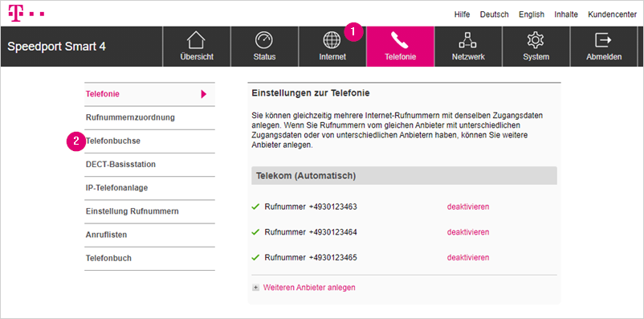Open Rufnummernzuordnung in sidebar
The image size is (644, 319).
coord(149,117)
